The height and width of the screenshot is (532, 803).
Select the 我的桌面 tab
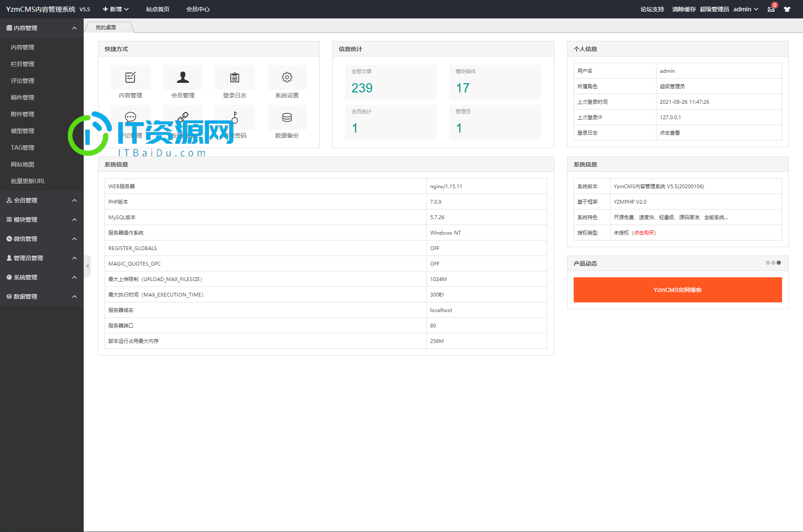click(106, 27)
